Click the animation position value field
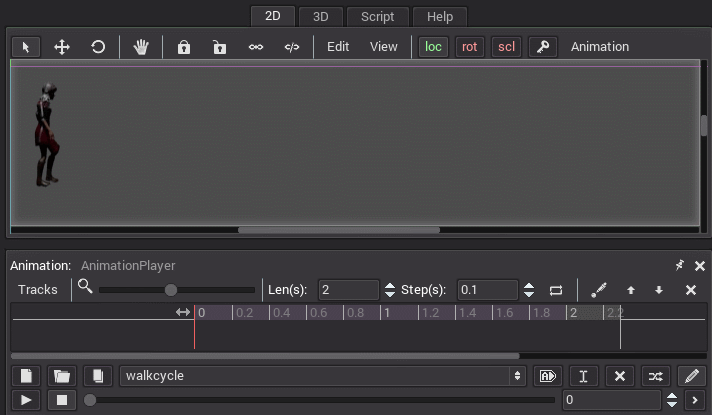The height and width of the screenshot is (415, 712). 611,400
